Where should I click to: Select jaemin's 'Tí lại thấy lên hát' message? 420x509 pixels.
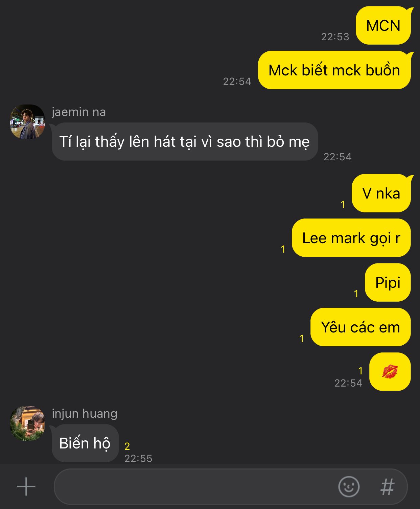click(185, 142)
